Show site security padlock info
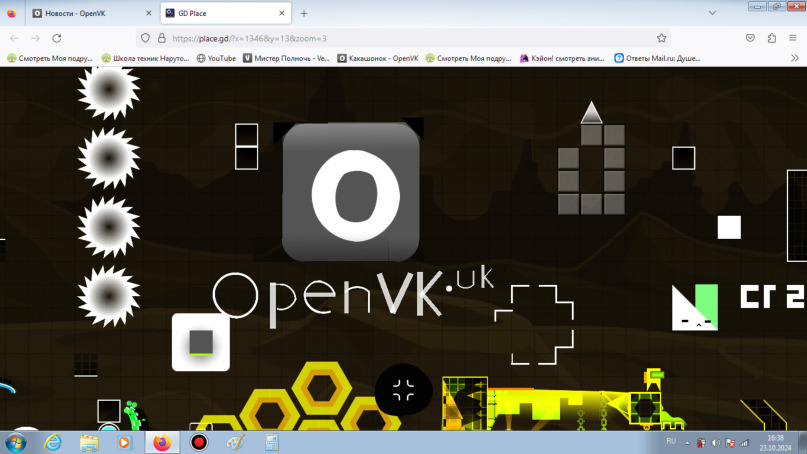This screenshot has width=807, height=454. point(162,38)
